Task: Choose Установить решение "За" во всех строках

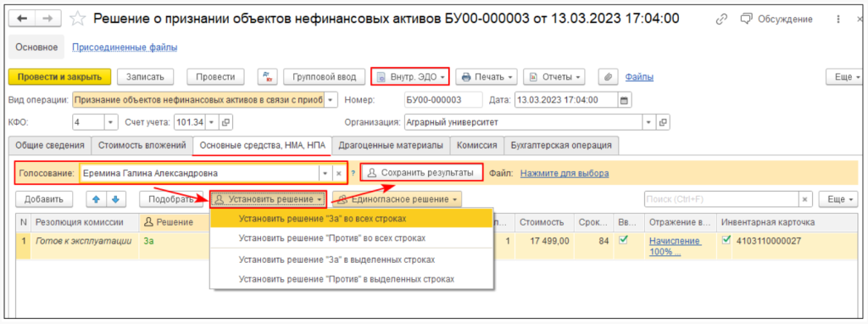Action: pyautogui.click(x=352, y=218)
